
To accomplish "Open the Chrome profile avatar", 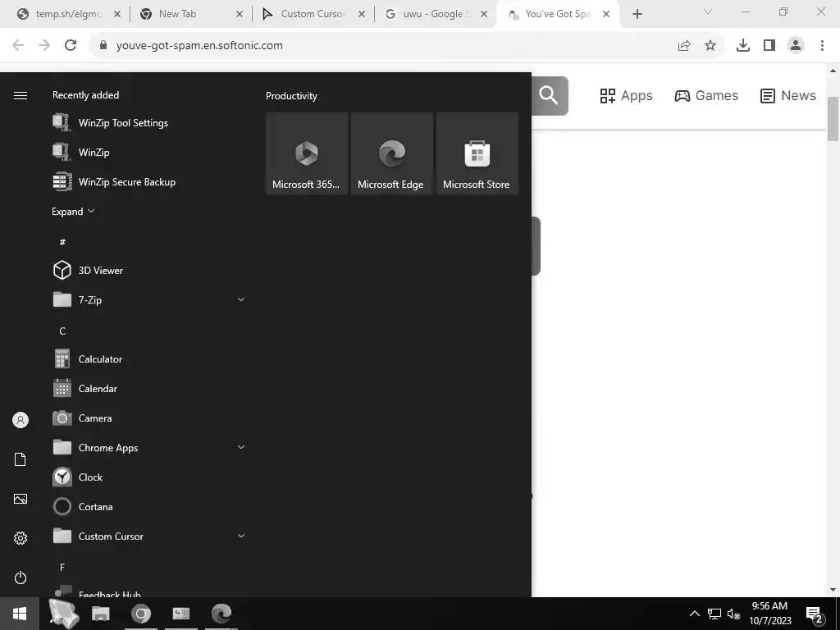I will (x=796, y=46).
